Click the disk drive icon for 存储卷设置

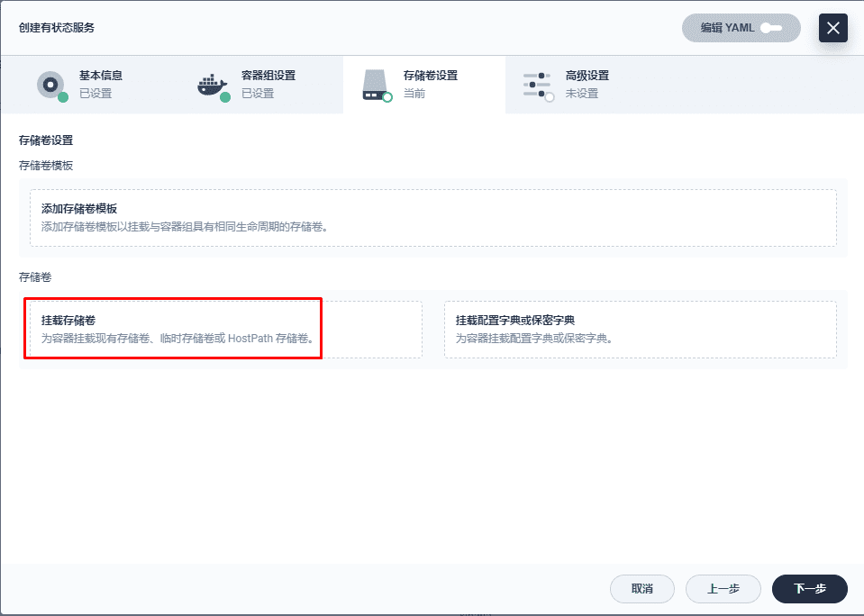(x=377, y=86)
